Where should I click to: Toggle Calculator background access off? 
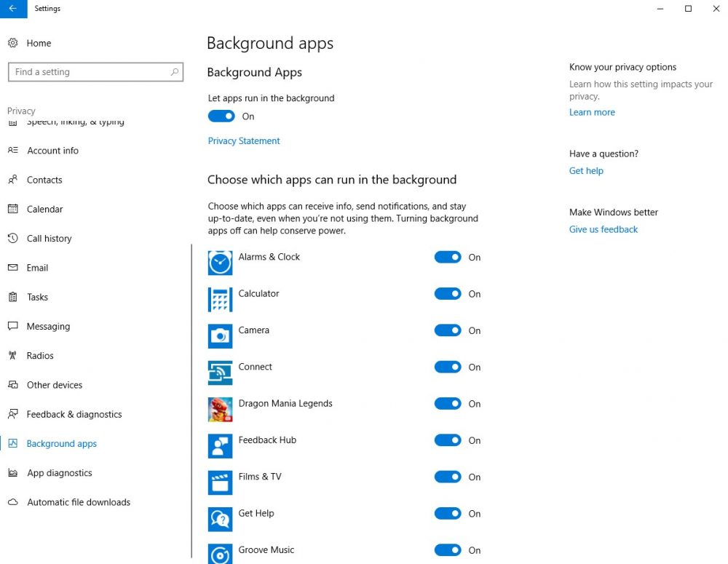448,294
